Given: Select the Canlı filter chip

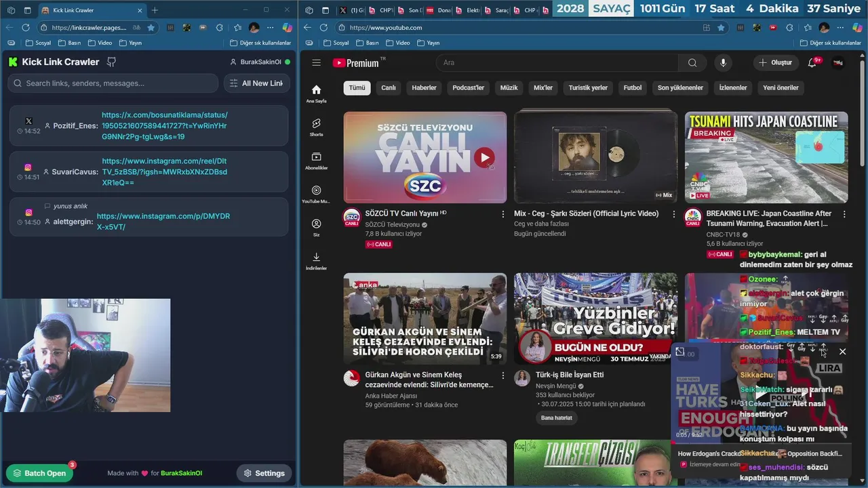Looking at the screenshot, I should (x=389, y=87).
